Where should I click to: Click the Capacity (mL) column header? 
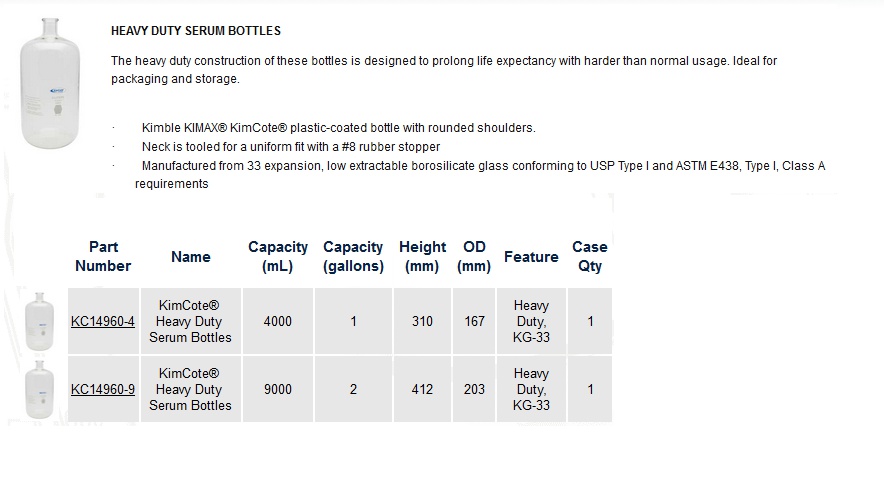[x=278, y=257]
